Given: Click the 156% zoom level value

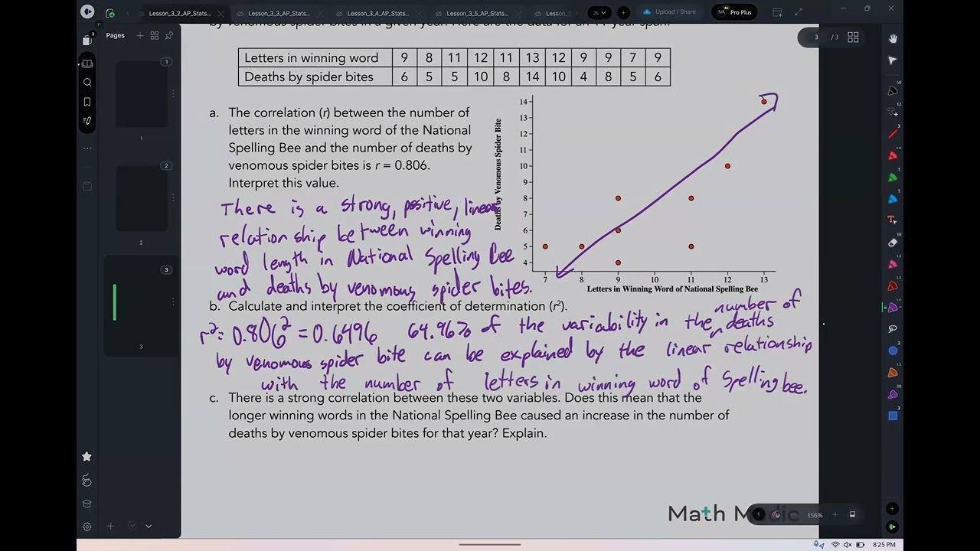Looking at the screenshot, I should tap(815, 515).
